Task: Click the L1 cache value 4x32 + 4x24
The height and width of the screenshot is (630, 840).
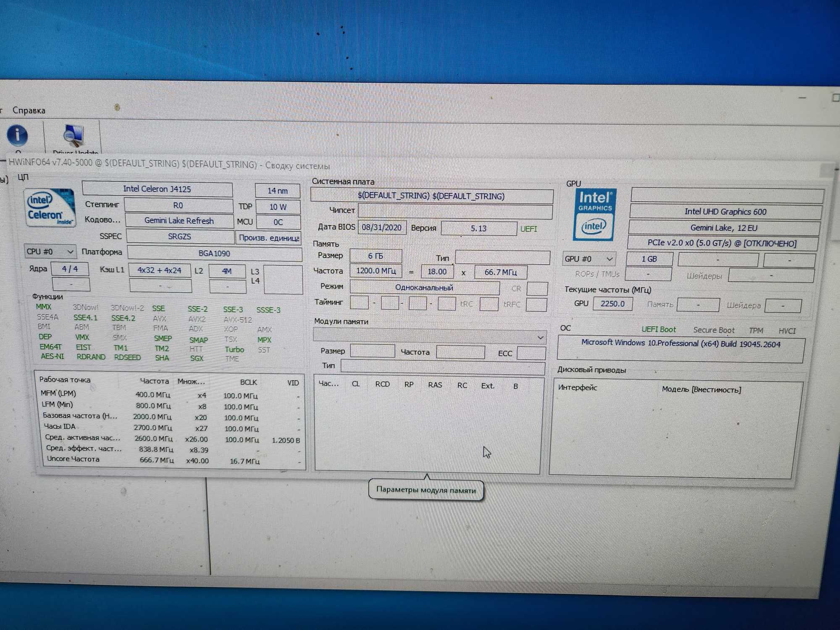Action: coord(159,270)
